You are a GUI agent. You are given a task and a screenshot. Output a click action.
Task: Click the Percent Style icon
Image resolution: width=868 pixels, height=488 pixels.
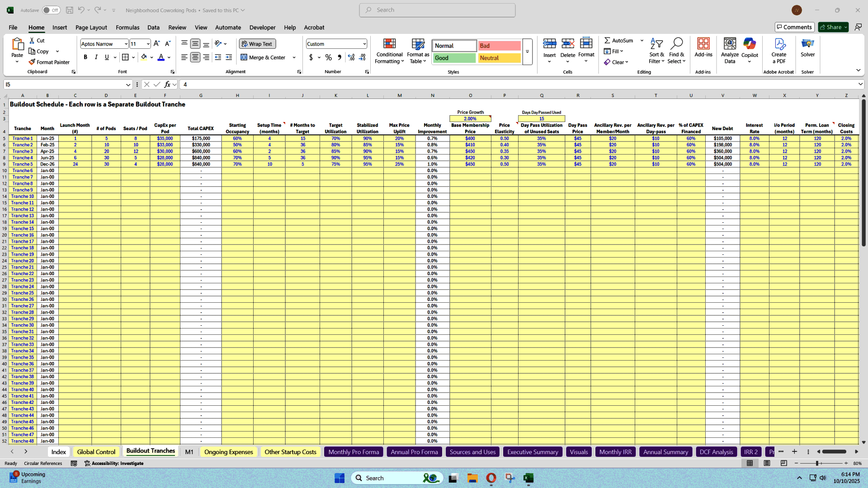click(x=329, y=57)
